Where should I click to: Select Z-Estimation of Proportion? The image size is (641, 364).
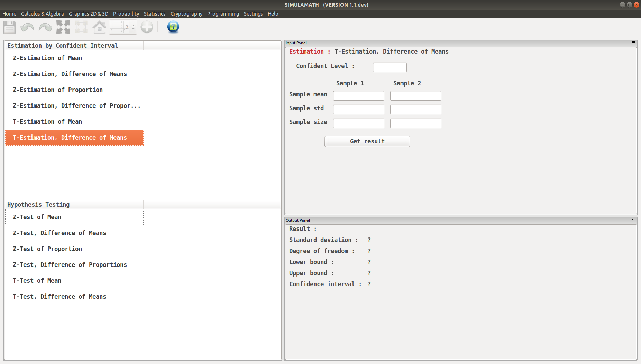point(74,90)
